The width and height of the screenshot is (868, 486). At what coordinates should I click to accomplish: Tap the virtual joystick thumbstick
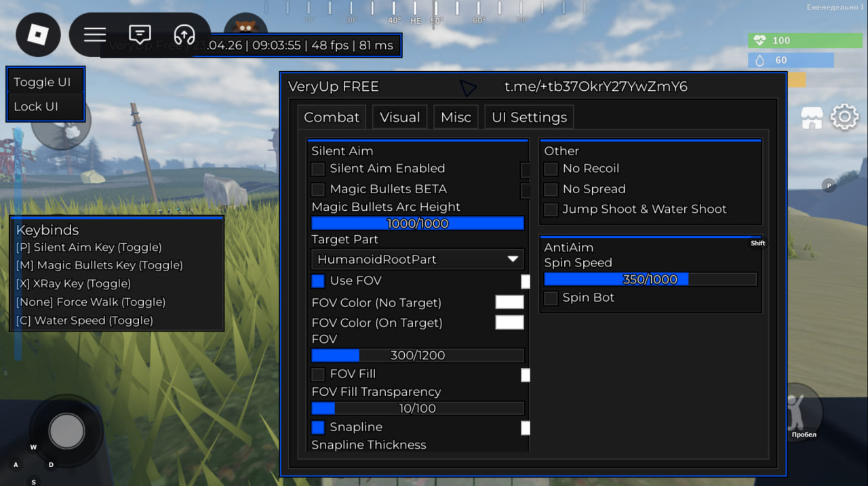click(66, 431)
